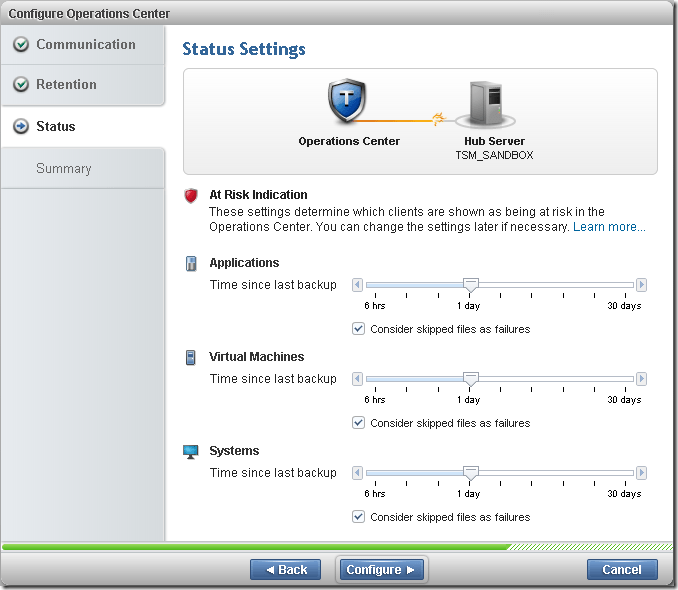Toggle skipped files checkbox under Virtual Machines
This screenshot has height=590, width=678.
click(359, 423)
